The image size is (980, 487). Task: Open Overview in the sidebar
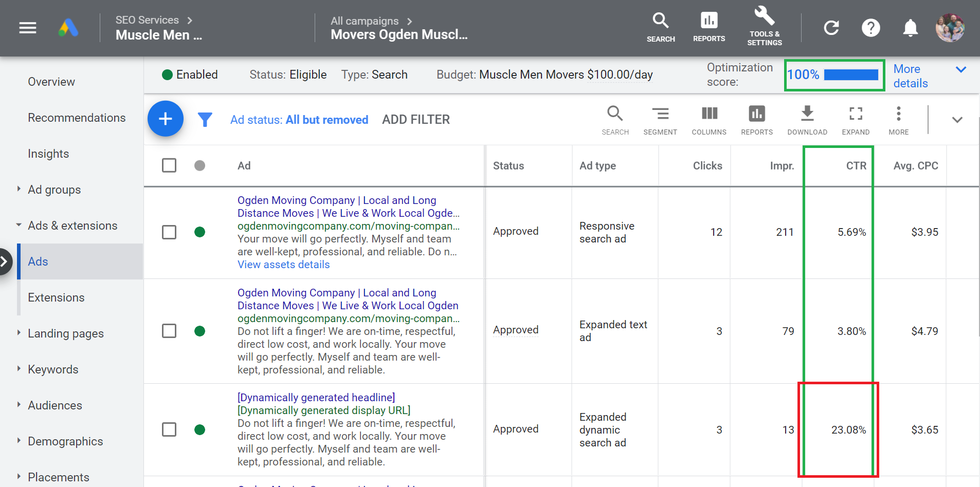pos(51,82)
